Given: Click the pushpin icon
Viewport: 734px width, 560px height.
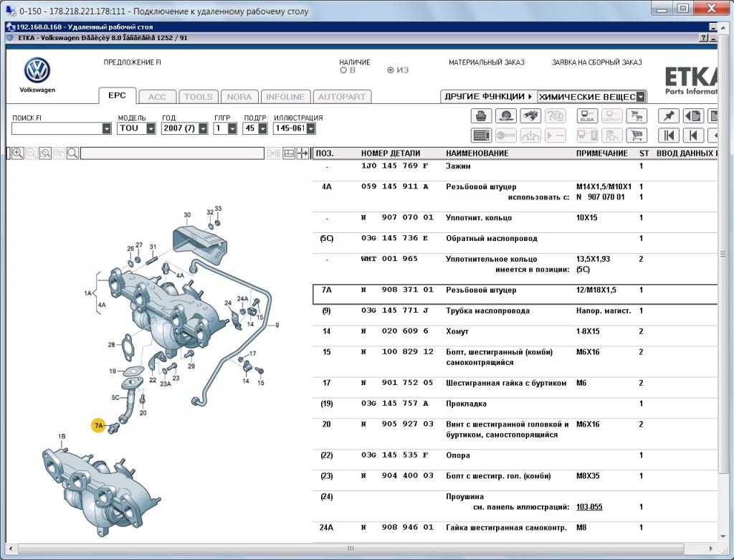Looking at the screenshot, I should click(x=669, y=115).
